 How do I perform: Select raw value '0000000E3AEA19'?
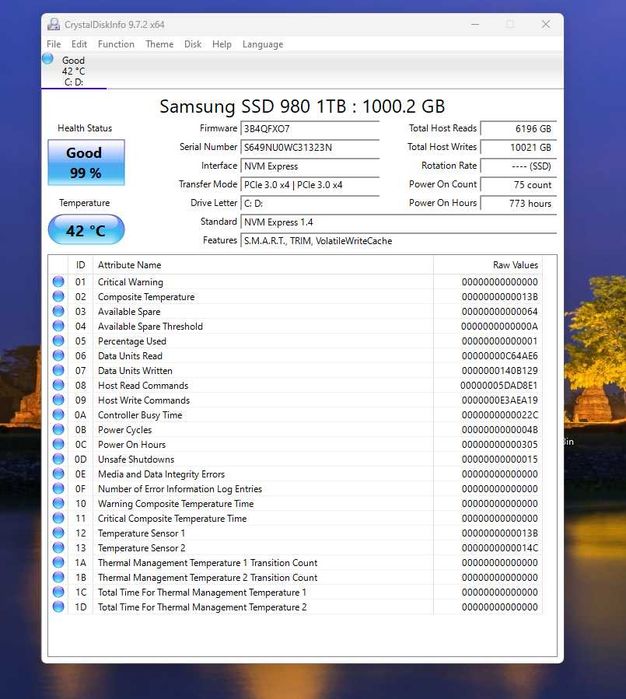click(x=499, y=400)
